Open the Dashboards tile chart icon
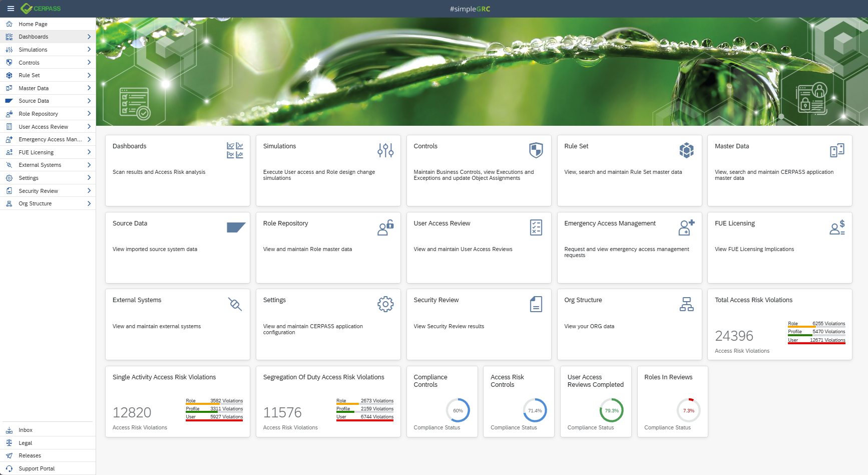Viewport: 868px width, 475px height. click(x=235, y=150)
